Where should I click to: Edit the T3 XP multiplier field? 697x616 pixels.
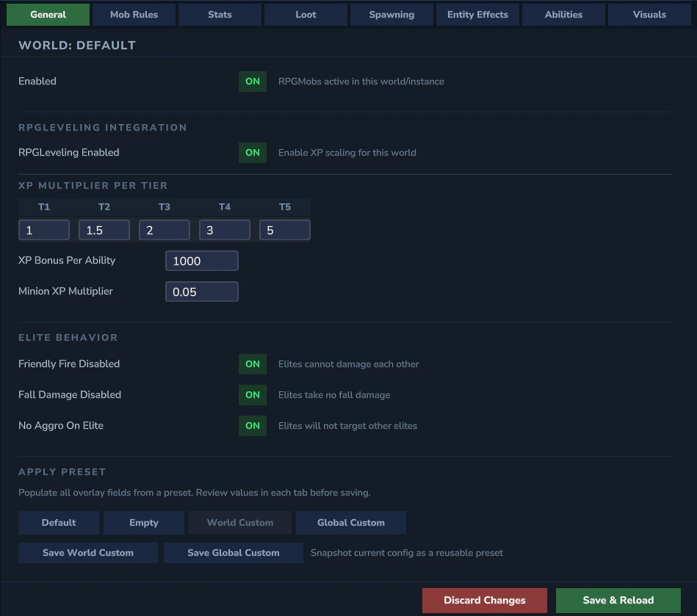165,231
